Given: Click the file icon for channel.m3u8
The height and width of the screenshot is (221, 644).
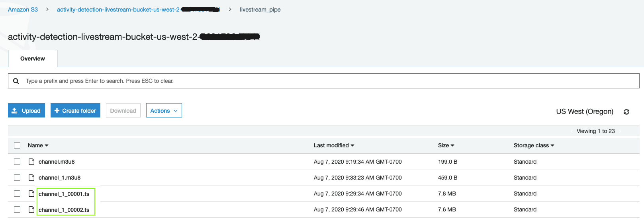Looking at the screenshot, I should [x=31, y=162].
